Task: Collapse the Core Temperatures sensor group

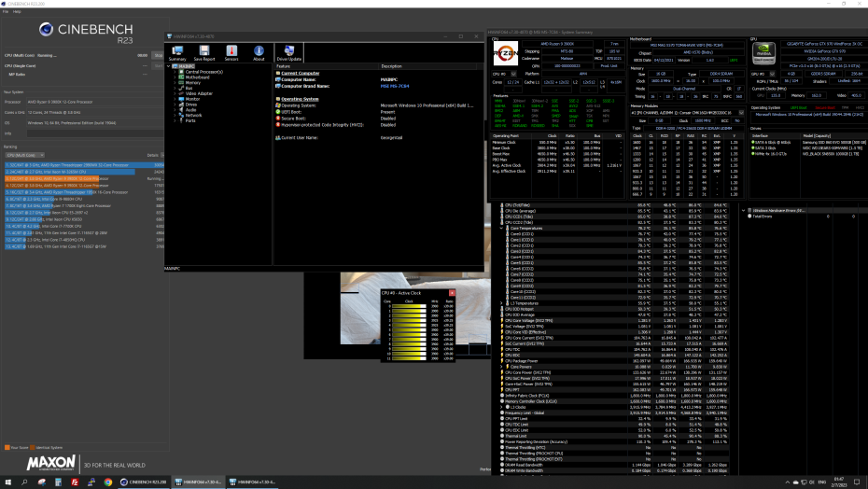Action: [501, 228]
